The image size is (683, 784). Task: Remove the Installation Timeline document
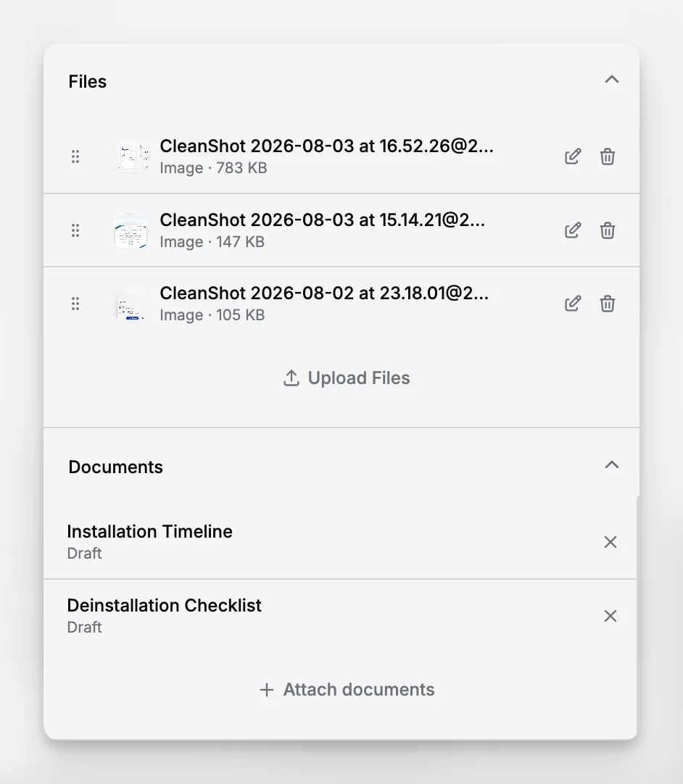[x=610, y=542]
